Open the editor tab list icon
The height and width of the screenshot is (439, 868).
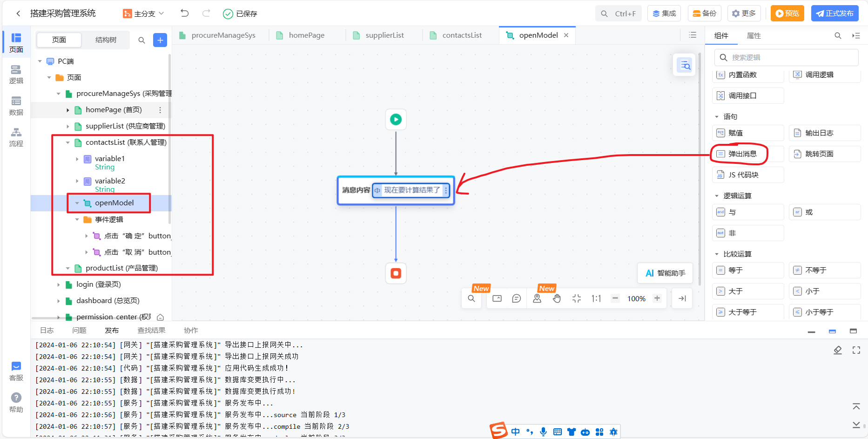[693, 35]
